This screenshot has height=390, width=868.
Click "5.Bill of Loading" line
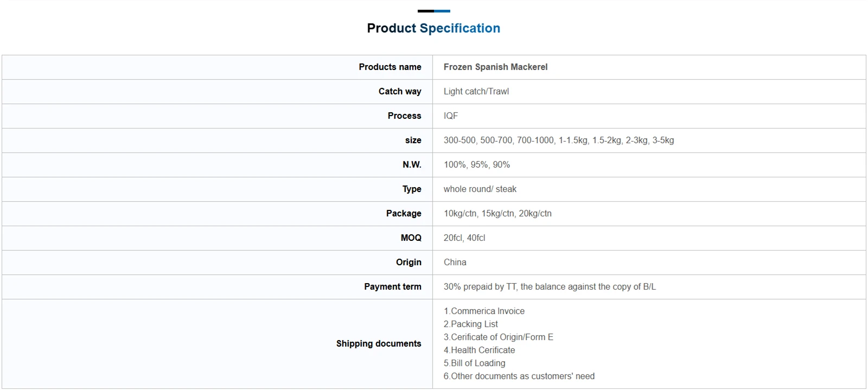474,363
